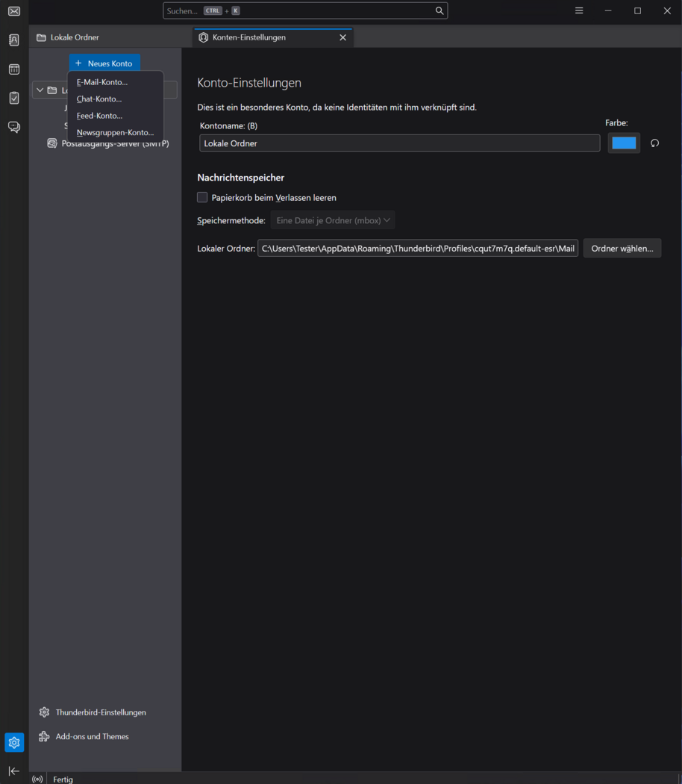Click the Ordner wählen... button
The width and height of the screenshot is (682, 784).
click(622, 249)
